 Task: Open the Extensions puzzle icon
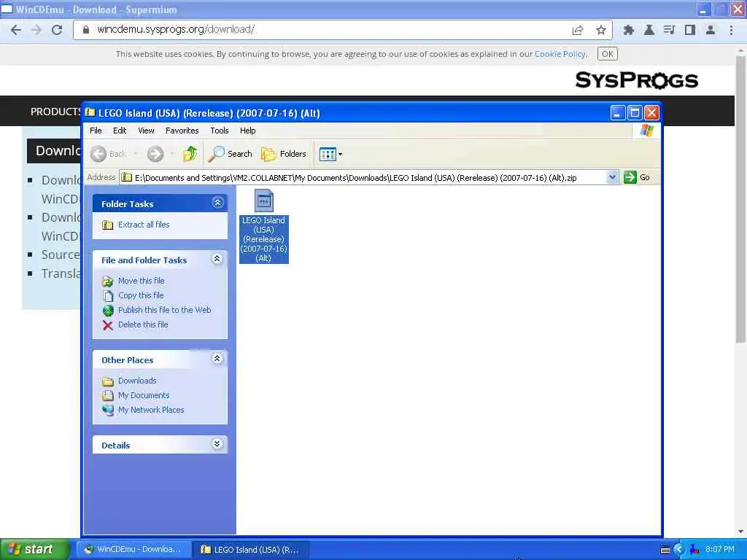tap(628, 30)
